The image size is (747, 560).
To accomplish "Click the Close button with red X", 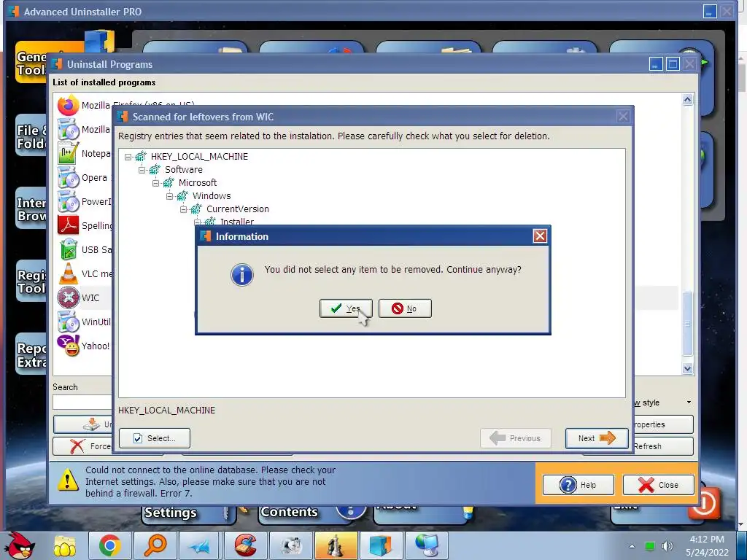I will pos(659,485).
